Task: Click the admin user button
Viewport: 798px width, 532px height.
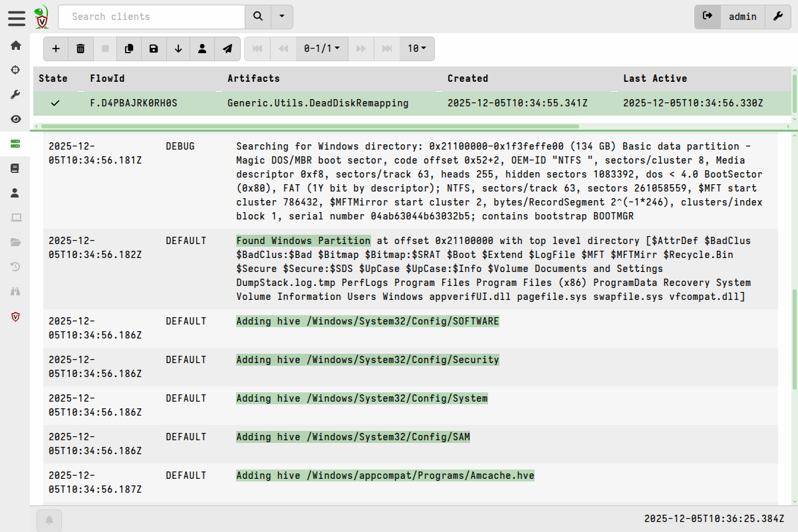Action: pyautogui.click(x=742, y=17)
